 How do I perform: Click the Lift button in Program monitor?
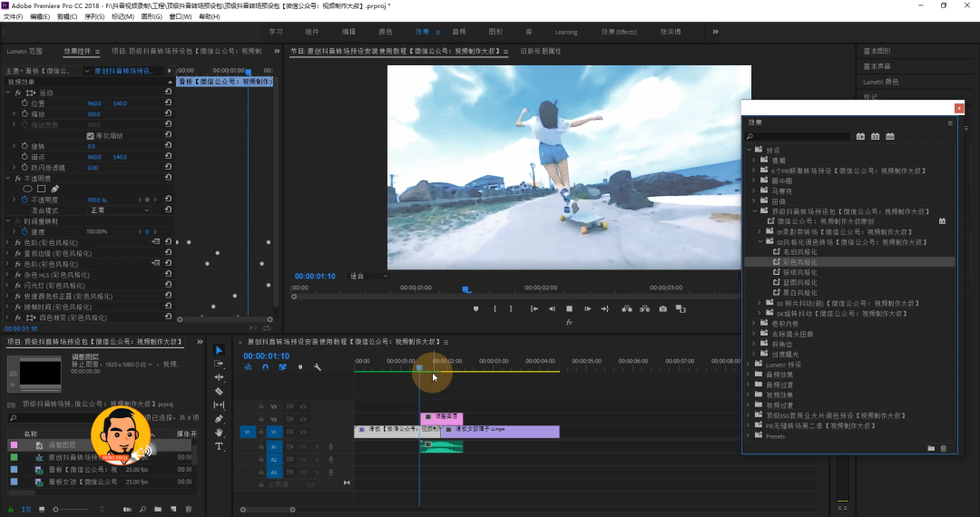pos(627,308)
